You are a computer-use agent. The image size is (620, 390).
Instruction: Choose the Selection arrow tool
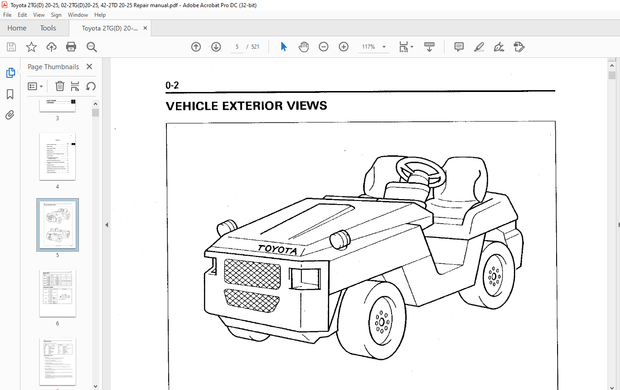click(x=284, y=47)
